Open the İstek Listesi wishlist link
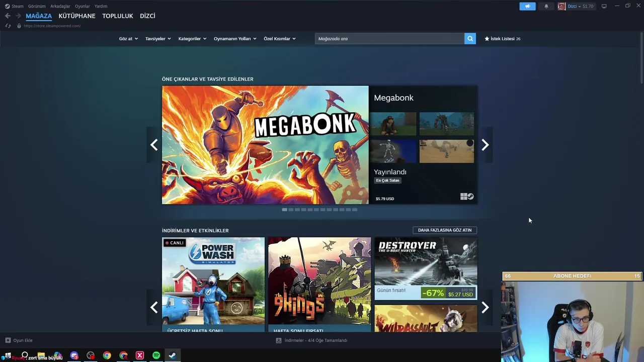The image size is (644, 362). click(502, 39)
